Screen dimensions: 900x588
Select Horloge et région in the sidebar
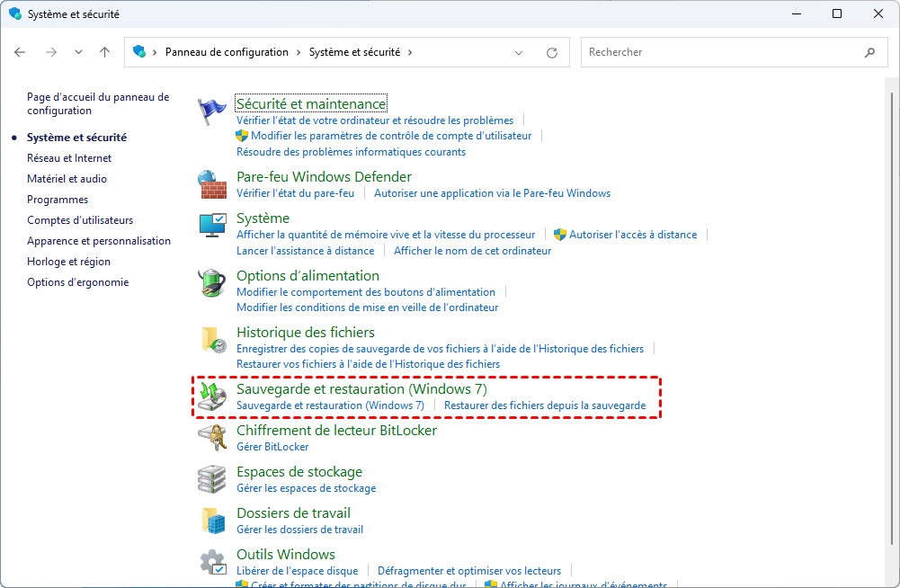pos(68,262)
